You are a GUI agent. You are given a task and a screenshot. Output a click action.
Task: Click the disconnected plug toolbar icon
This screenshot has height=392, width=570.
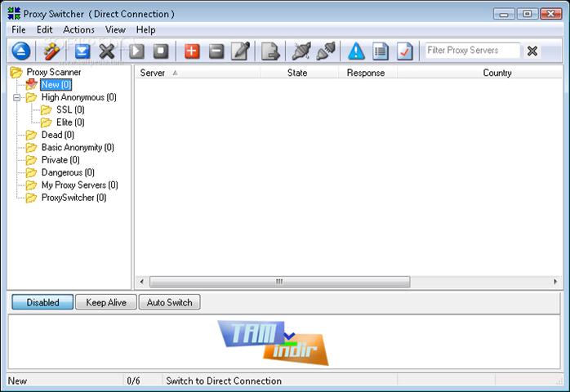pos(301,51)
